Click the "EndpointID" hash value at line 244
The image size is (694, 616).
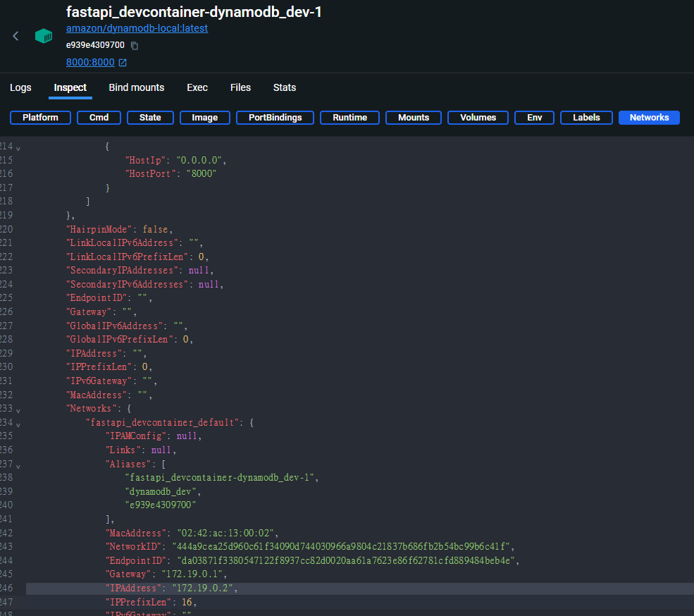pos(346,561)
